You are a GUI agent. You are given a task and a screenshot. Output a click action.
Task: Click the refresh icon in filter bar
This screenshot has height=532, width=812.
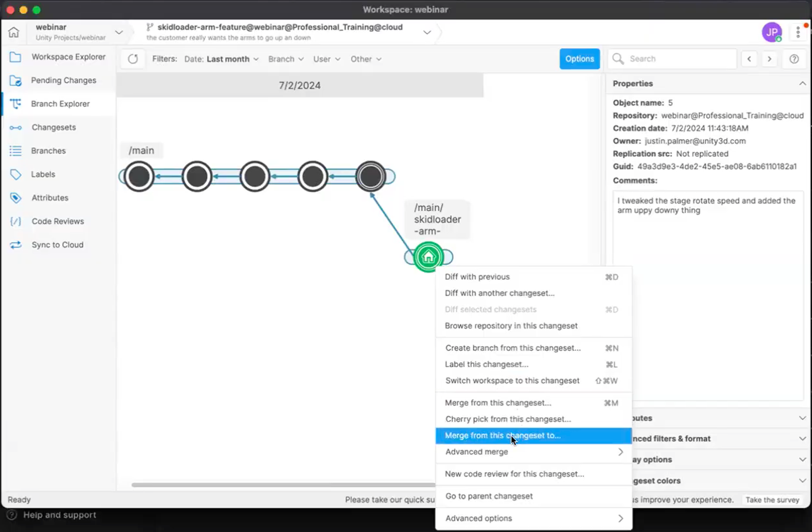pos(133,59)
